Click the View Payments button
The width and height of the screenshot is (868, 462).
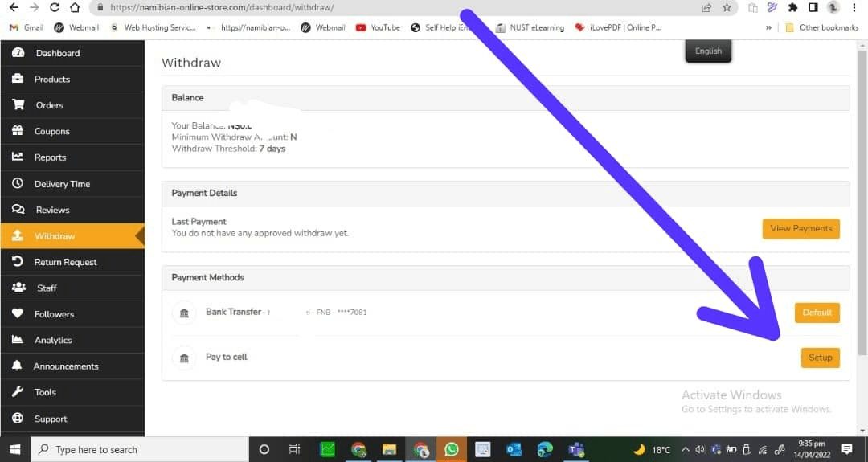[x=800, y=228]
